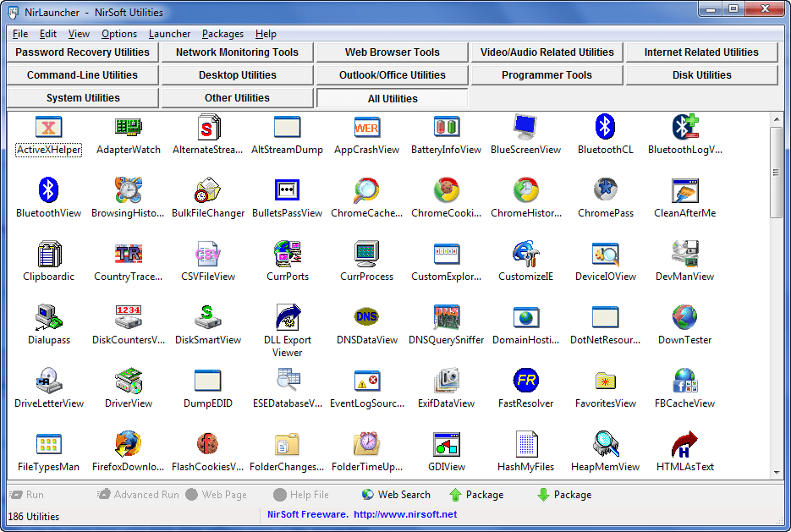This screenshot has height=532, width=791.
Task: Select the DriveLetterView icon
Action: tap(48, 381)
